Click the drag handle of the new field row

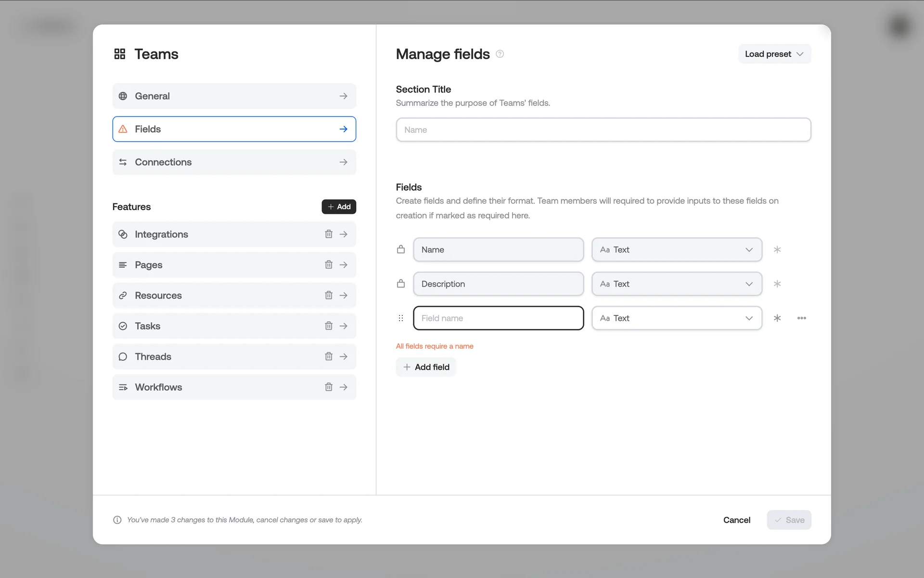click(x=401, y=318)
